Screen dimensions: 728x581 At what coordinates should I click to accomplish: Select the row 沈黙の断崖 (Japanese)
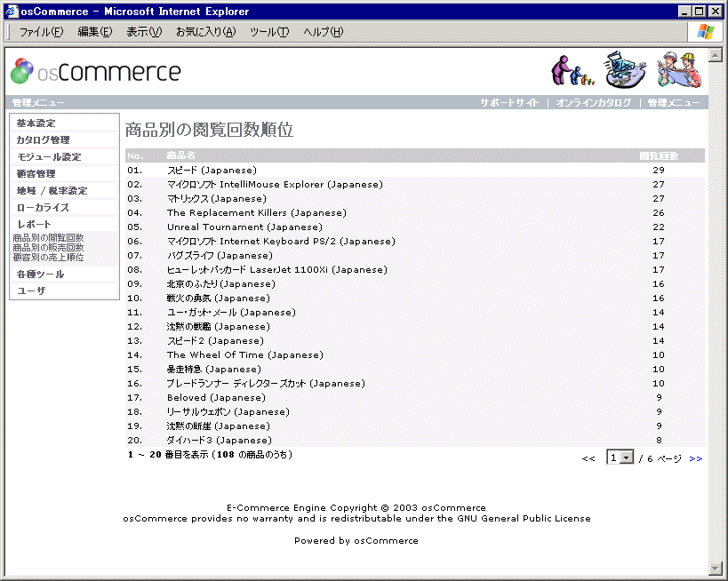(415, 426)
